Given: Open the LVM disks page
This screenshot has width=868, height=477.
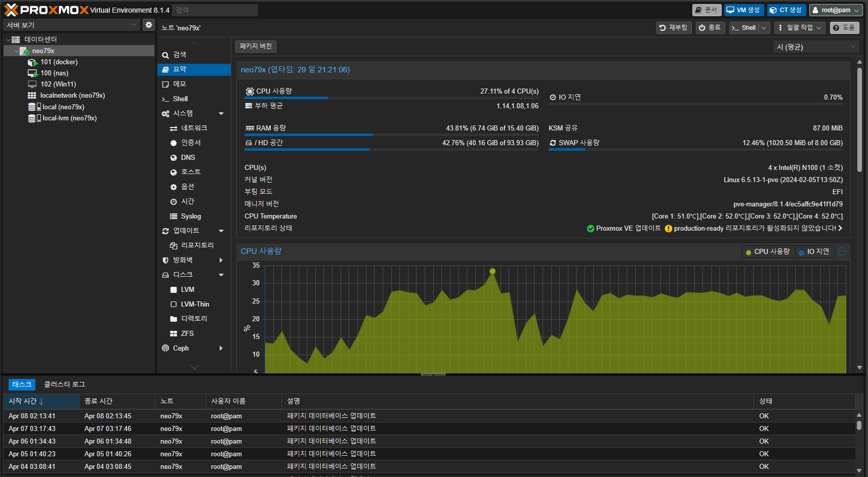Looking at the screenshot, I should (x=194, y=290).
